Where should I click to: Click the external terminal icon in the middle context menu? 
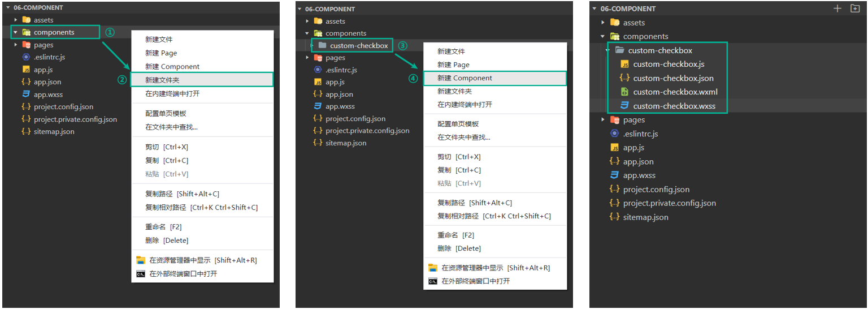pyautogui.click(x=433, y=281)
